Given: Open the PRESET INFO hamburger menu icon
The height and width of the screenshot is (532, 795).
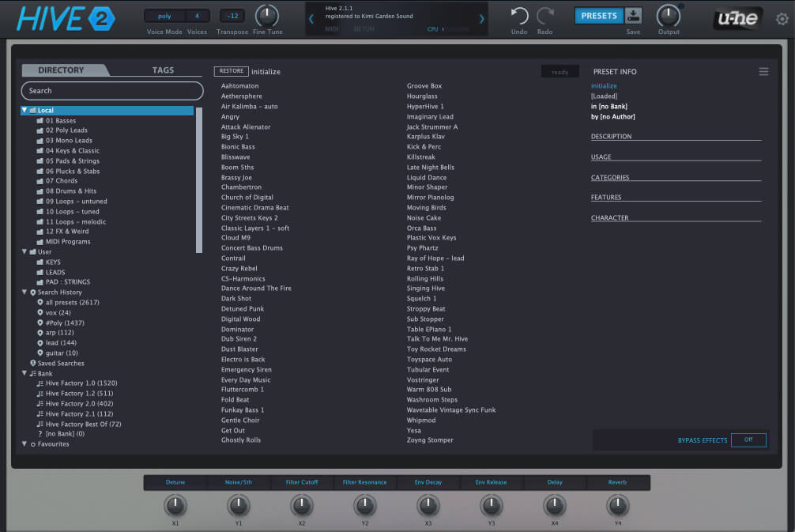Looking at the screenshot, I should point(763,71).
